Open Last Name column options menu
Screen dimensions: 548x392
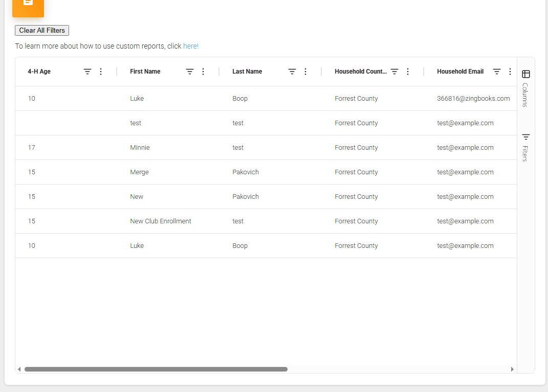[305, 72]
